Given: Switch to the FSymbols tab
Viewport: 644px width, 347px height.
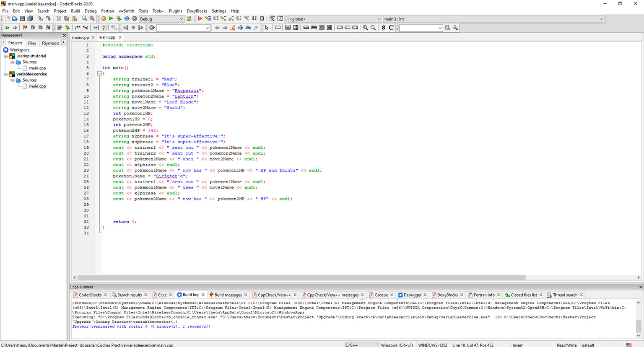Looking at the screenshot, I should click(x=50, y=43).
